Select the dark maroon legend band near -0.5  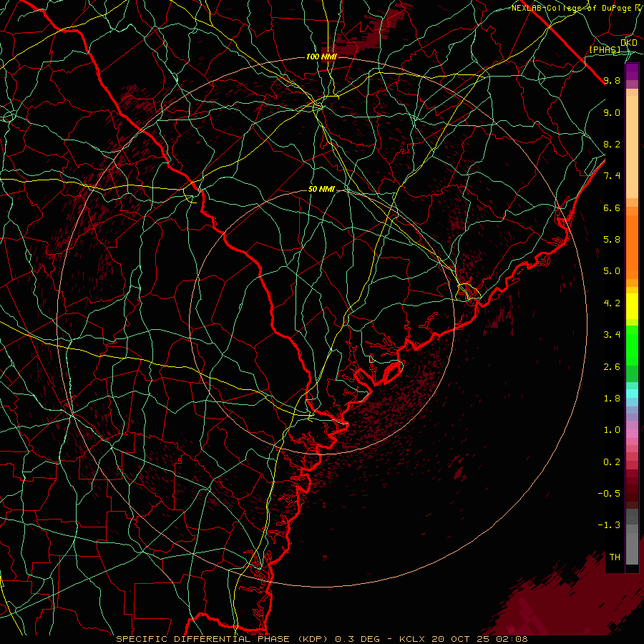632,494
